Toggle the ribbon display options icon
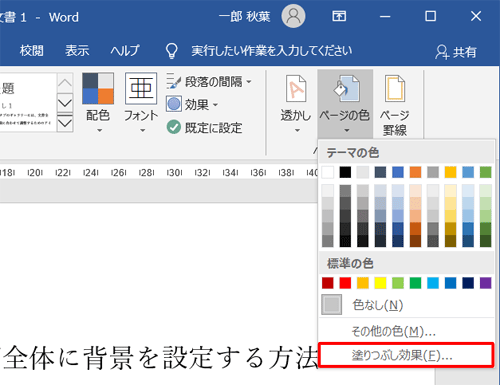This screenshot has height=385, width=500. click(x=339, y=16)
